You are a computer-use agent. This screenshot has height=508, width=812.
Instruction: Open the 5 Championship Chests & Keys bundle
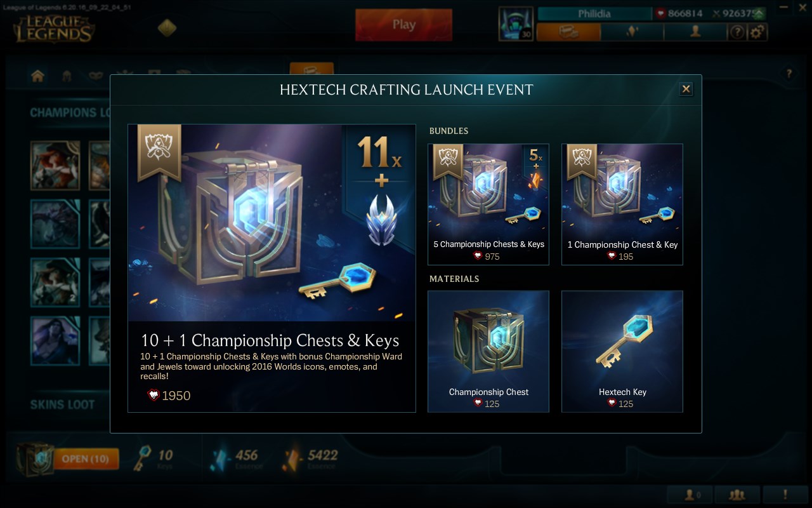click(x=488, y=204)
